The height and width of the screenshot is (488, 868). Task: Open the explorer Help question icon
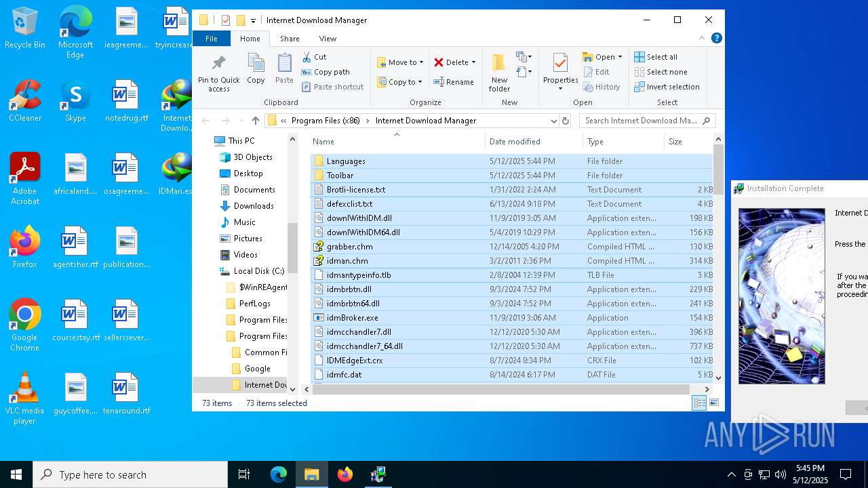[x=716, y=39]
